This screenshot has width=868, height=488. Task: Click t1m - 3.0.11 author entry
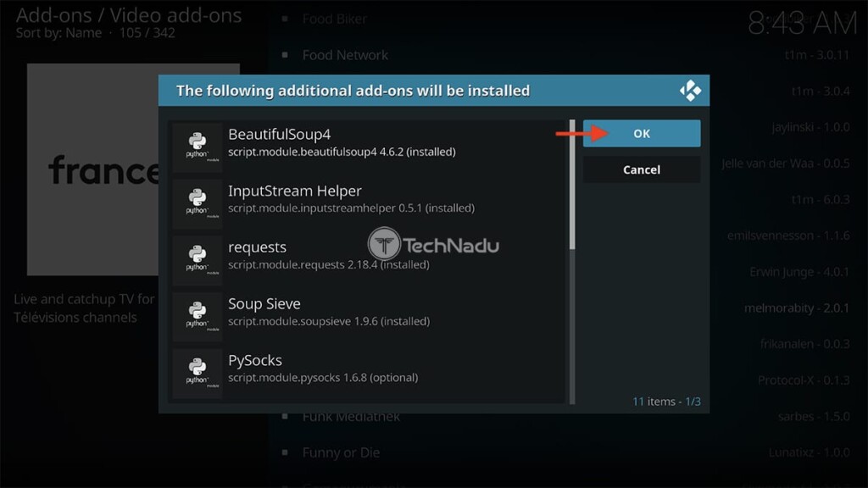click(817, 55)
